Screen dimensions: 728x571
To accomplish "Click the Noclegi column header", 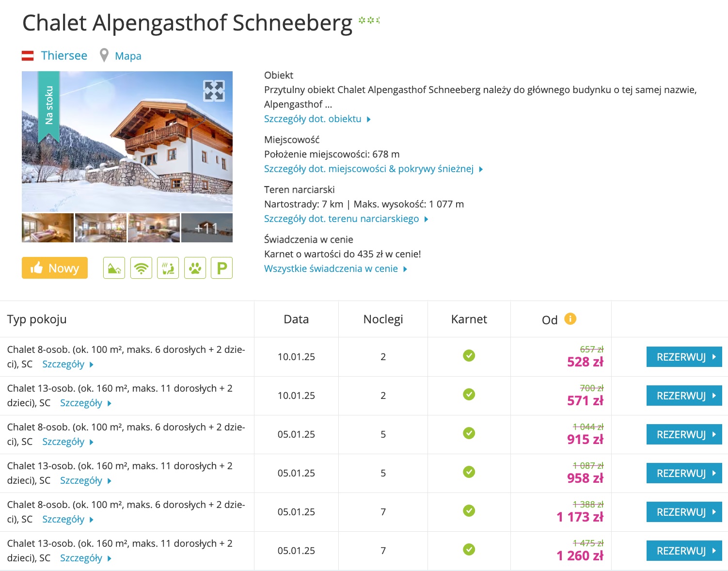I will tap(383, 319).
